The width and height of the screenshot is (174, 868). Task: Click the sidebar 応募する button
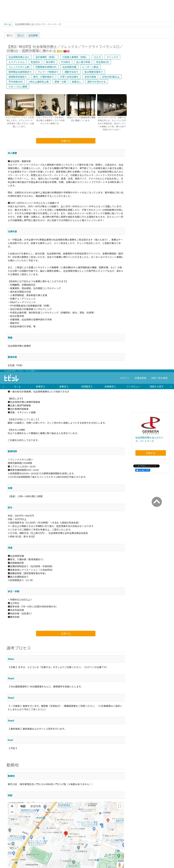click(x=150, y=453)
